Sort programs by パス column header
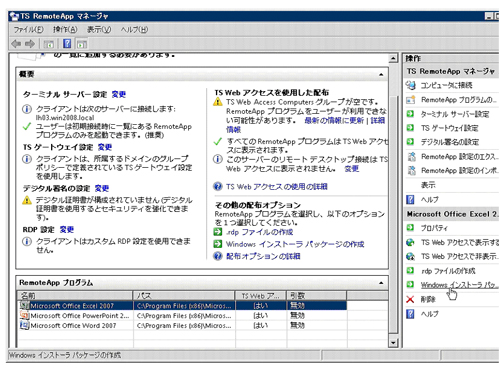Screen dimensions: 500x368 (184, 296)
